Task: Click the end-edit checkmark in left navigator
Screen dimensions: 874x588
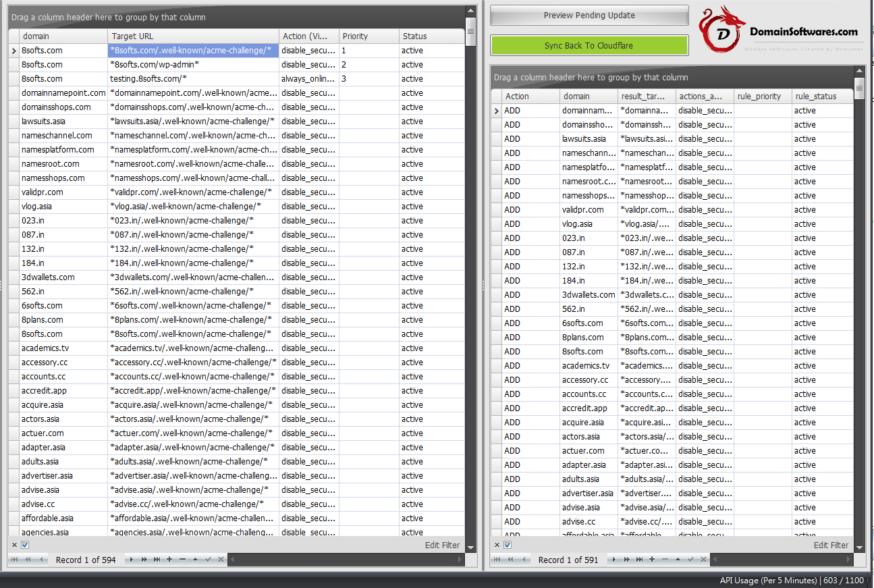Action: (208, 560)
